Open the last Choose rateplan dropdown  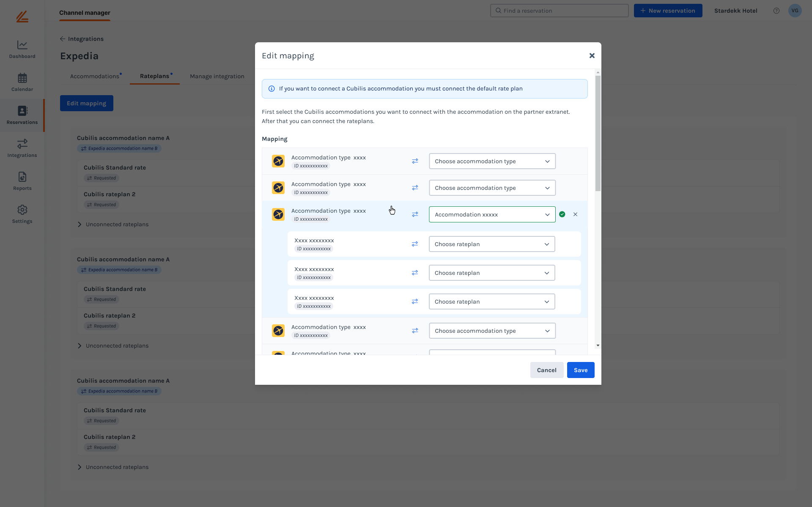491,301
